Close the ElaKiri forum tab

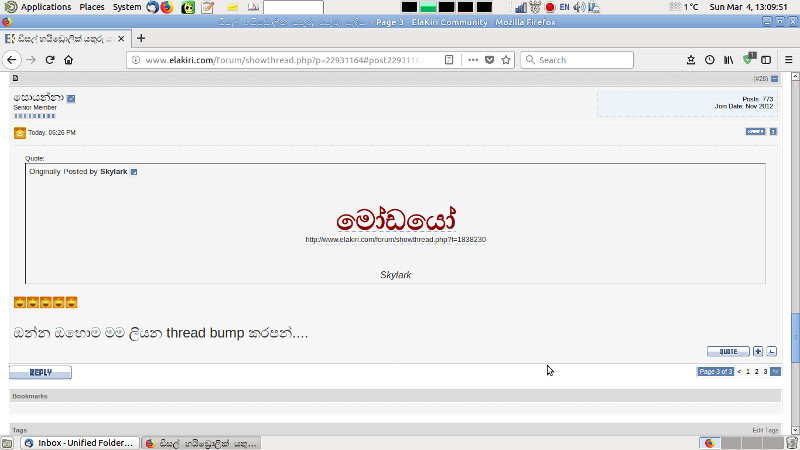[121, 39]
